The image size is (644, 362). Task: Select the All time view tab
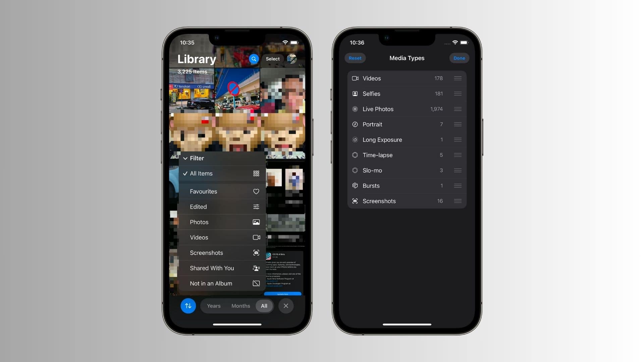tap(264, 305)
